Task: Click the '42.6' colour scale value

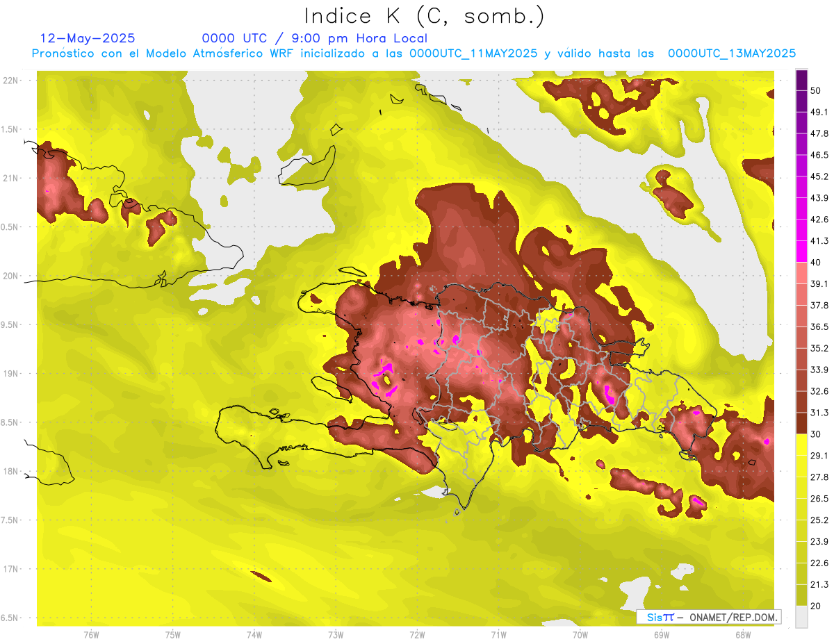Action: pos(819,220)
